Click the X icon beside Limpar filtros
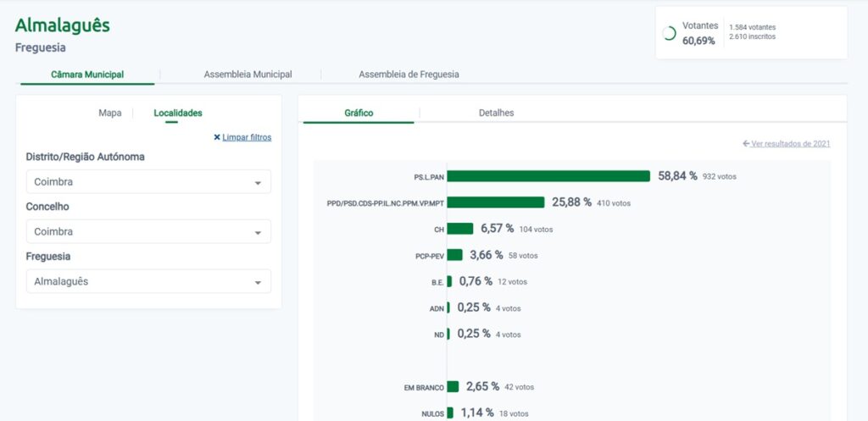The width and height of the screenshot is (868, 421). [x=217, y=137]
